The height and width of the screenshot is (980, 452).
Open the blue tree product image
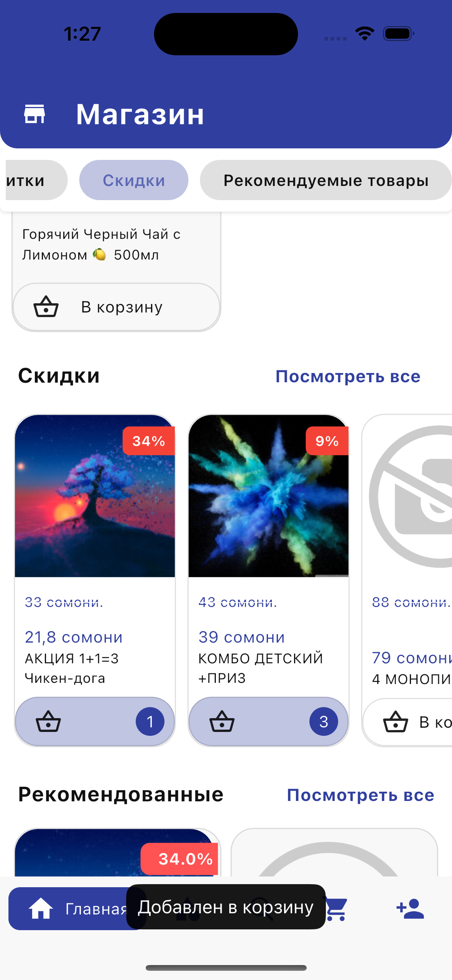[x=95, y=496]
